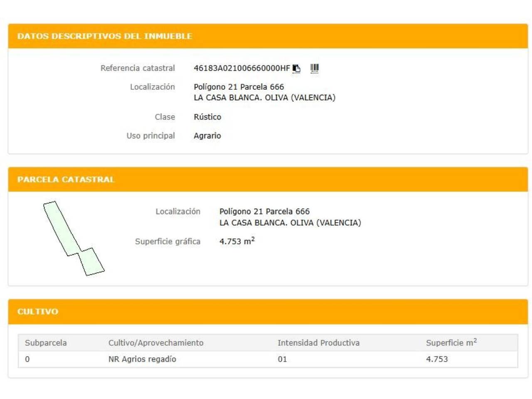Click the copy cadastral reference icon
Image resolution: width=532 pixels, height=399 pixels.
[296, 68]
